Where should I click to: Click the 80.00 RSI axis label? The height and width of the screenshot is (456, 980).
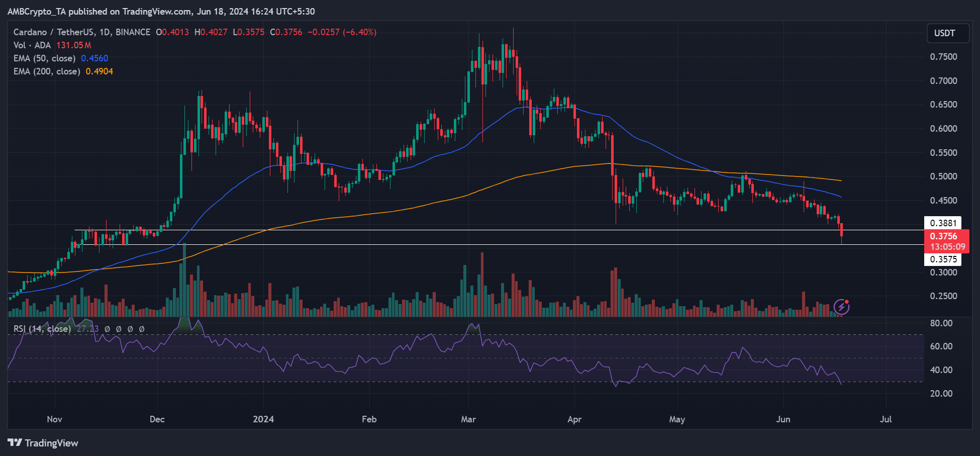941,323
